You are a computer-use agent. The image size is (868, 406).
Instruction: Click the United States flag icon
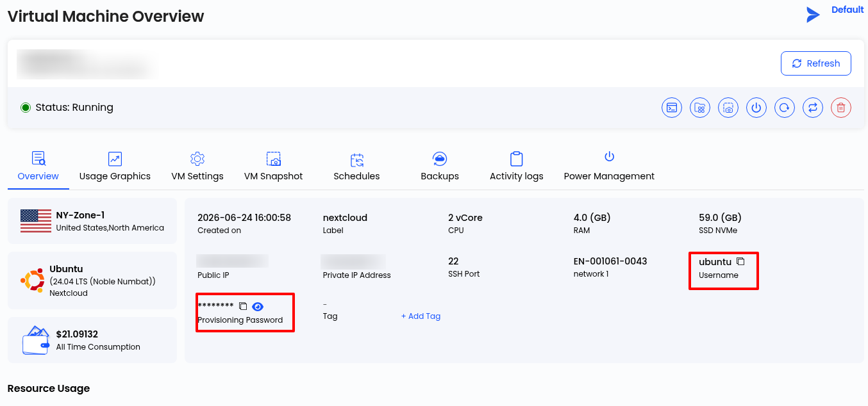coord(36,221)
